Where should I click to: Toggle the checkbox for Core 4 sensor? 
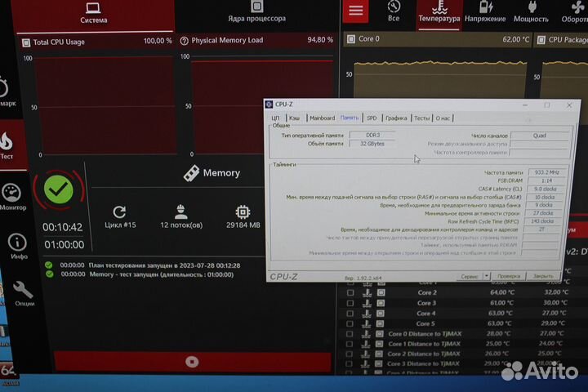[350, 313]
